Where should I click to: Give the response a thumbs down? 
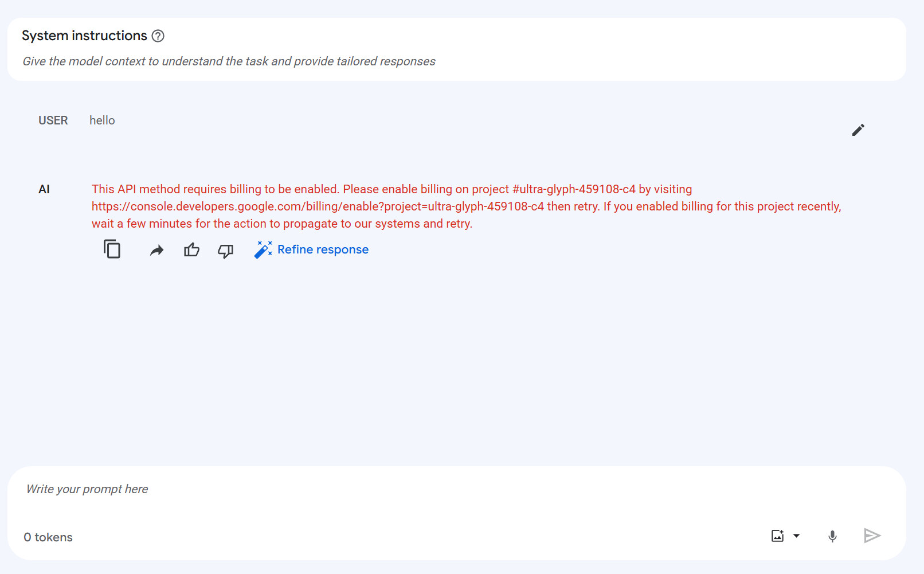click(225, 251)
